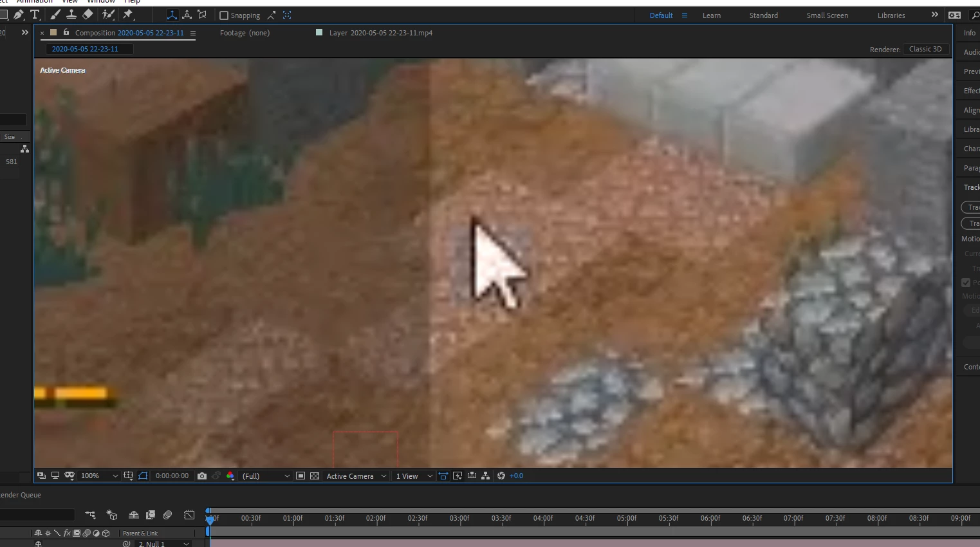Activate World Axis mode

tap(187, 15)
